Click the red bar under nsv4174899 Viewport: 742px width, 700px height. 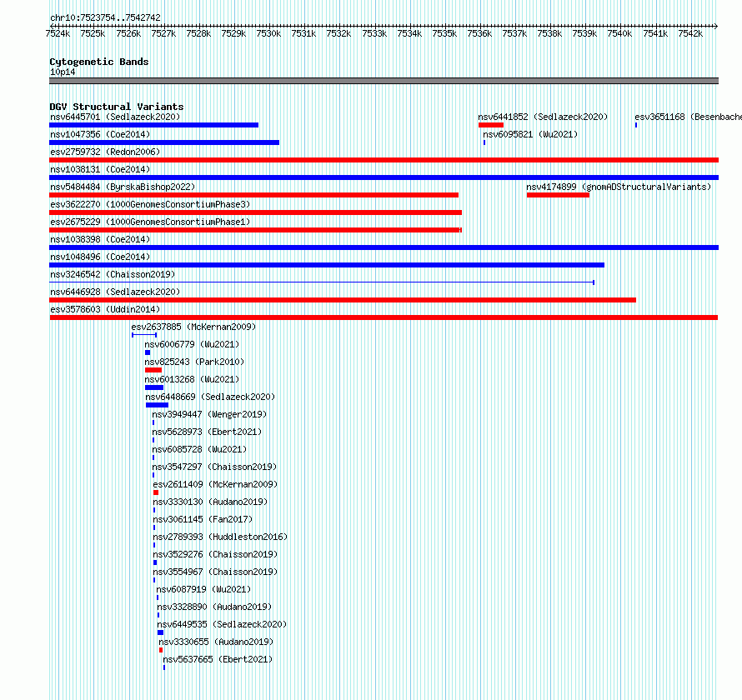(x=558, y=195)
